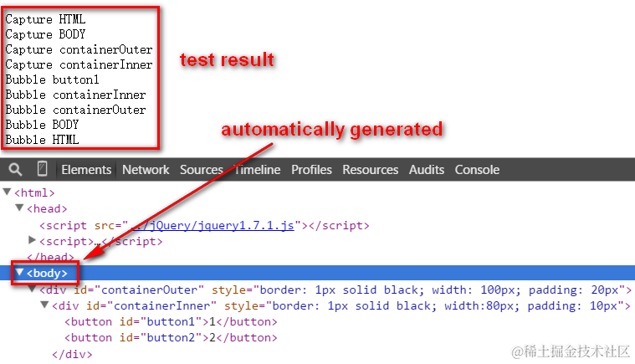Switch to the Elements tab

click(86, 170)
